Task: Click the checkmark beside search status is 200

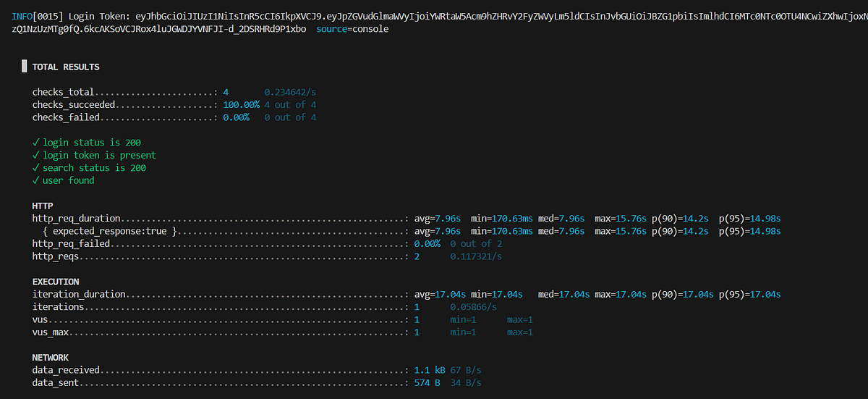Action: pos(35,168)
